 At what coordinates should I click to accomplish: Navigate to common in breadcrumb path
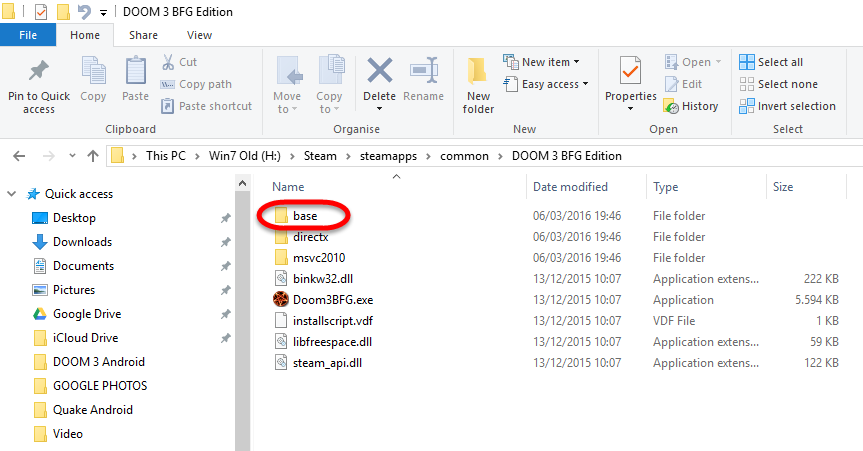[x=464, y=156]
